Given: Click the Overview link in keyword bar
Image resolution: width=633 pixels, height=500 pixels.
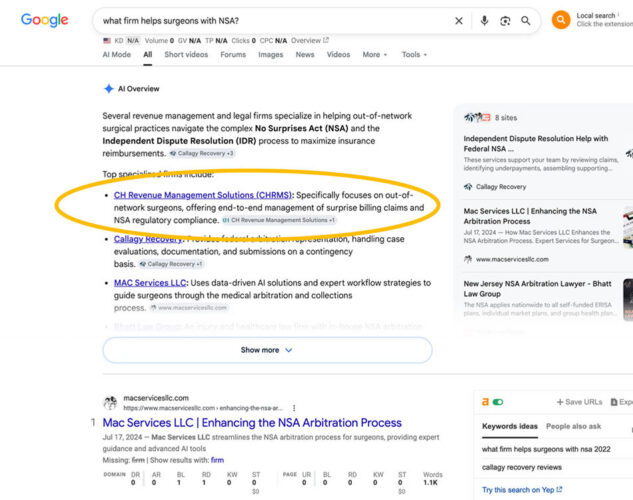Looking at the screenshot, I should (310, 40).
